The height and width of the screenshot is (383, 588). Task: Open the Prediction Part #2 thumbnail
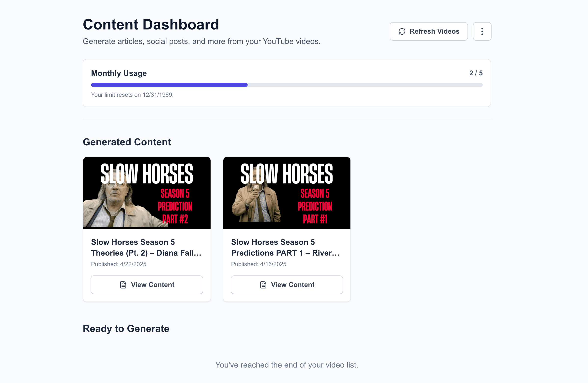(x=147, y=193)
